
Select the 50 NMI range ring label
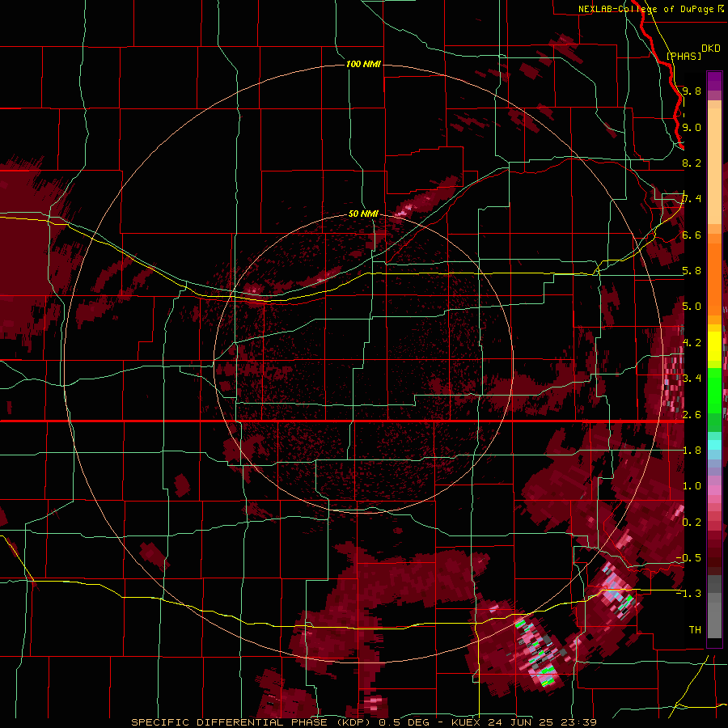[x=363, y=214]
